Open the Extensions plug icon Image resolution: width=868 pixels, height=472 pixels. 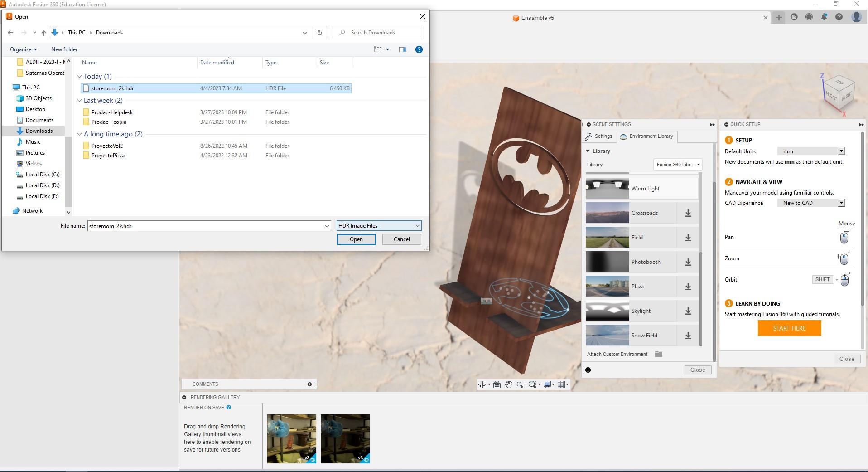point(794,17)
